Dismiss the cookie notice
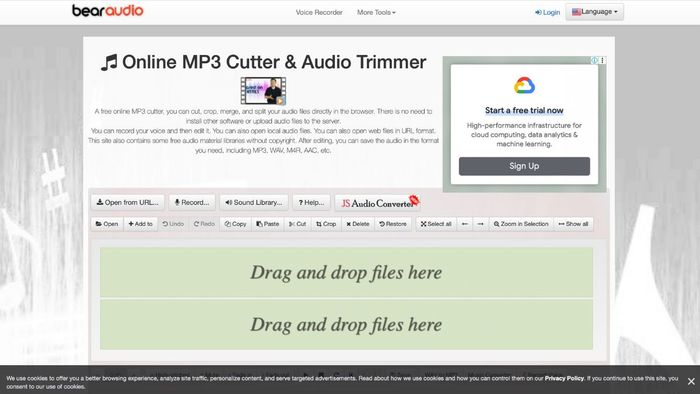700x394 pixels. [x=691, y=382]
